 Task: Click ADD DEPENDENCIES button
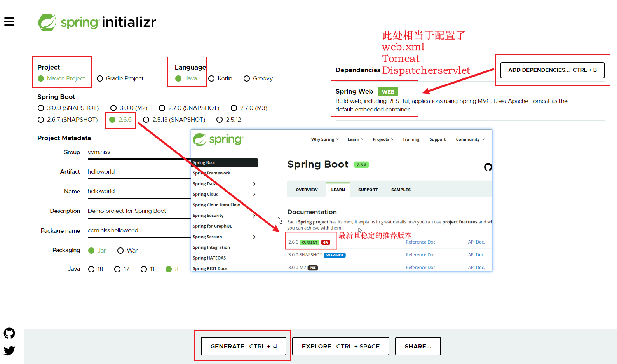coord(553,70)
